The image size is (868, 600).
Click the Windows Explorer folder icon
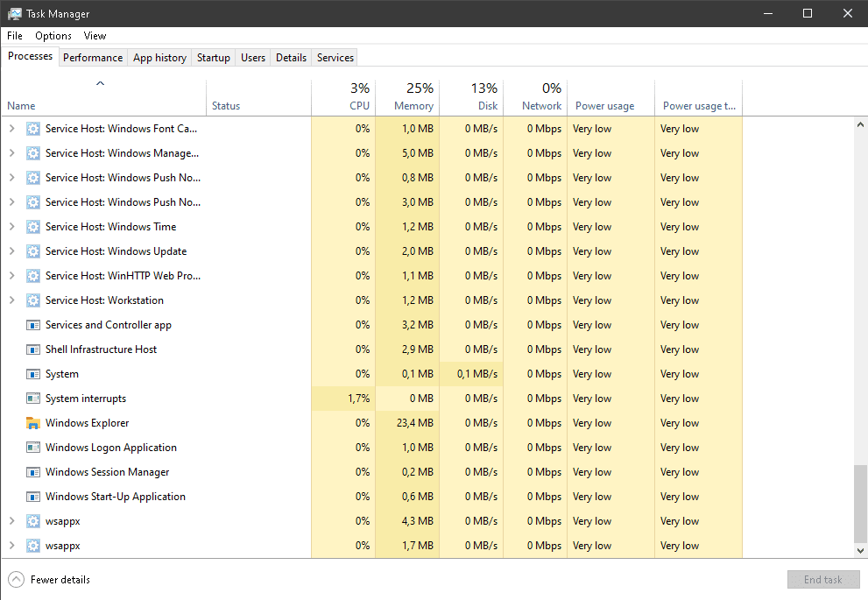[x=33, y=423]
